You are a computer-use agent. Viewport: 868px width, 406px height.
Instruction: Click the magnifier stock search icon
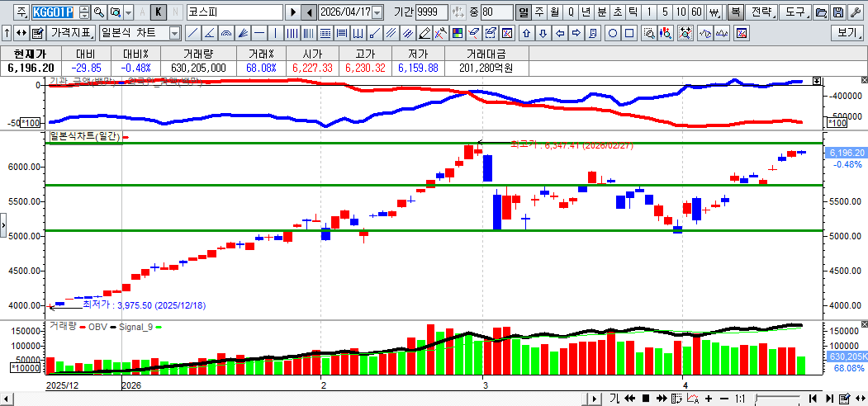tap(98, 12)
